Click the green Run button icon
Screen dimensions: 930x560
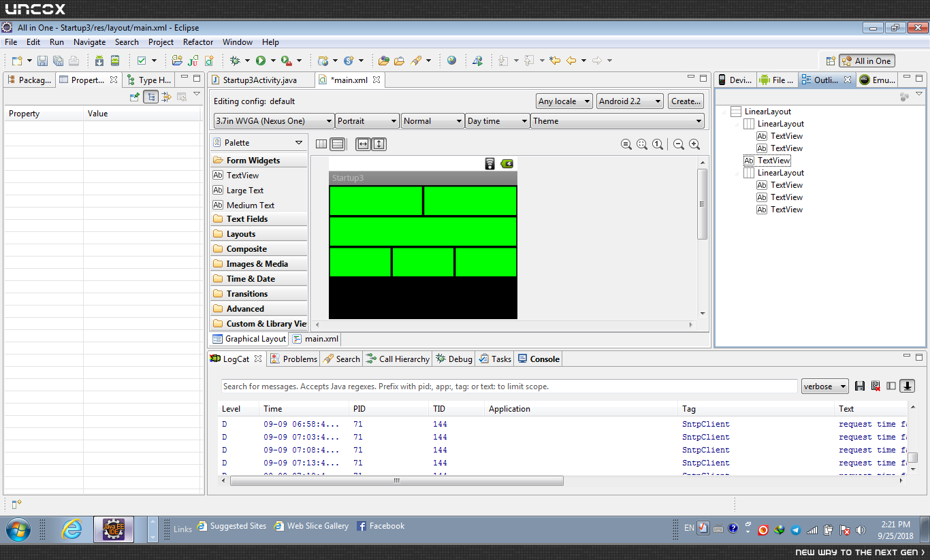[261, 61]
